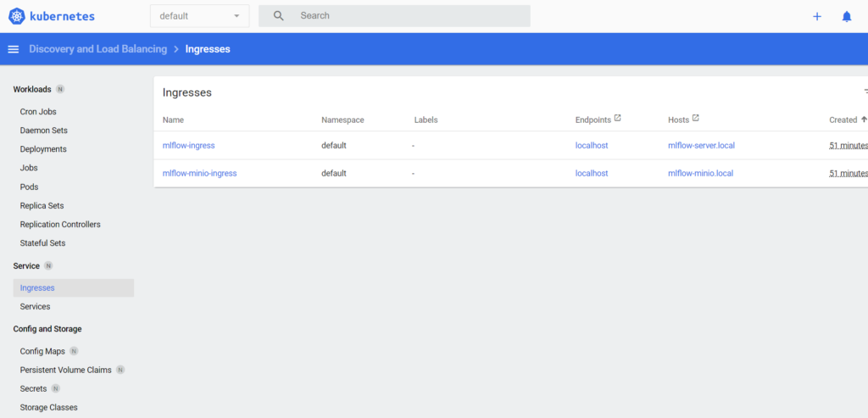Screen dimensions: 868x418
Task: Click default namespace cell of mlflow-minio-ingress row
Action: point(334,173)
